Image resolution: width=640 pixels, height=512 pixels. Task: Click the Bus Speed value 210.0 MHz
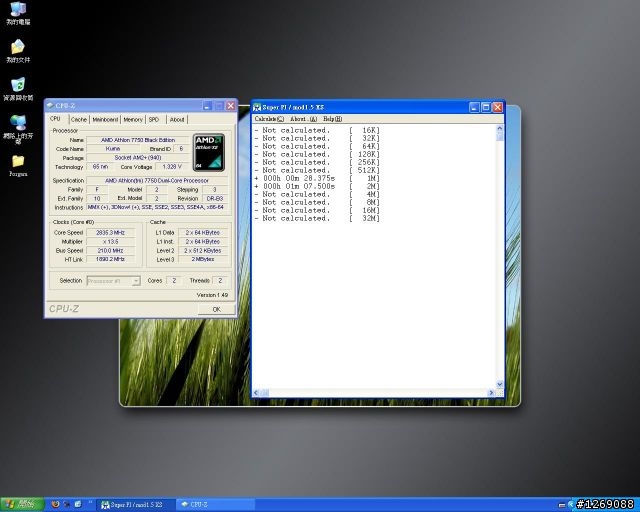pyautogui.click(x=111, y=251)
